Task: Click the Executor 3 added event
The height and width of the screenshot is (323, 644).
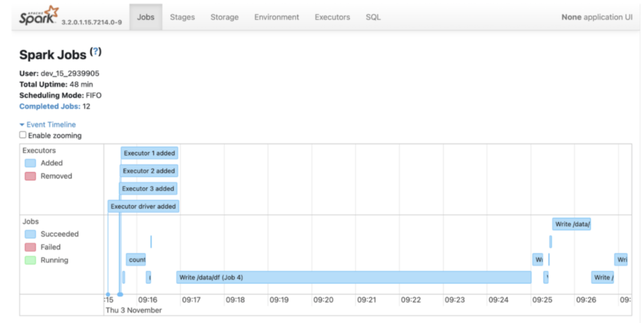Action: pyautogui.click(x=148, y=188)
